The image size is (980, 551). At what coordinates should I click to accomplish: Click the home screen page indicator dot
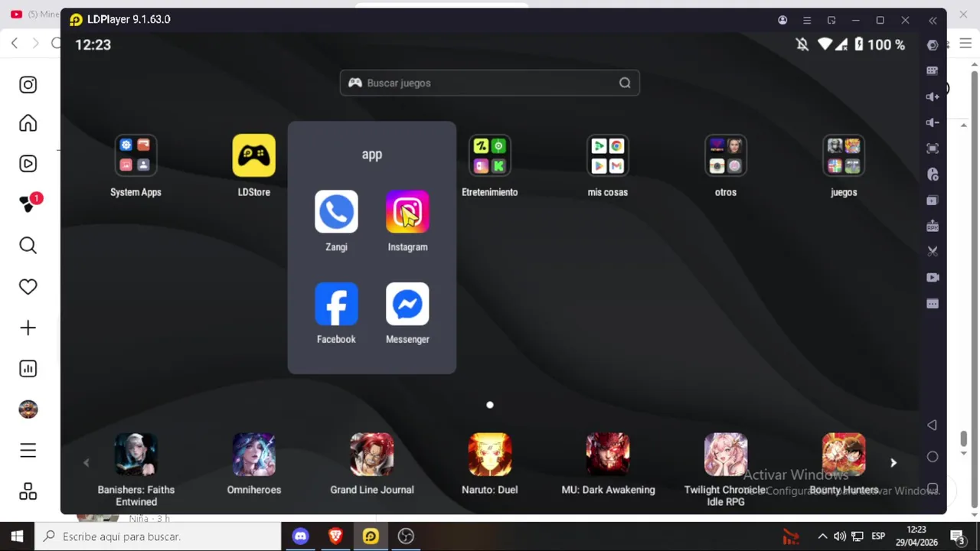click(x=490, y=405)
